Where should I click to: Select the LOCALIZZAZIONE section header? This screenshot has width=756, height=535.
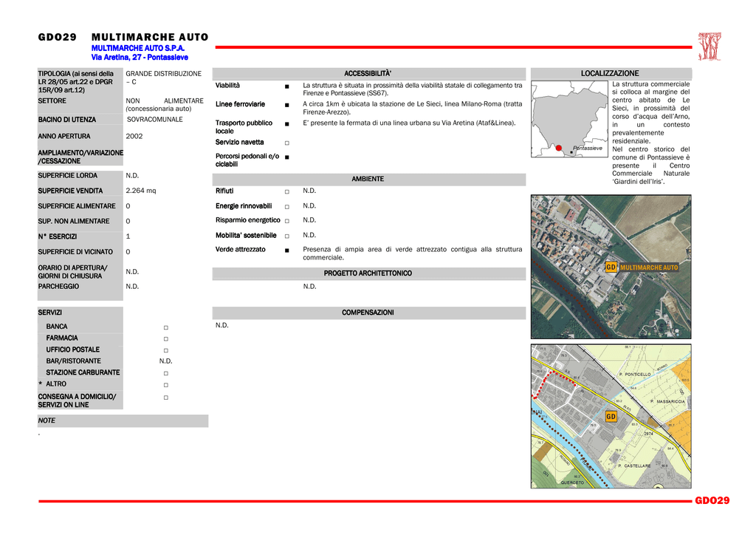[x=611, y=73]
